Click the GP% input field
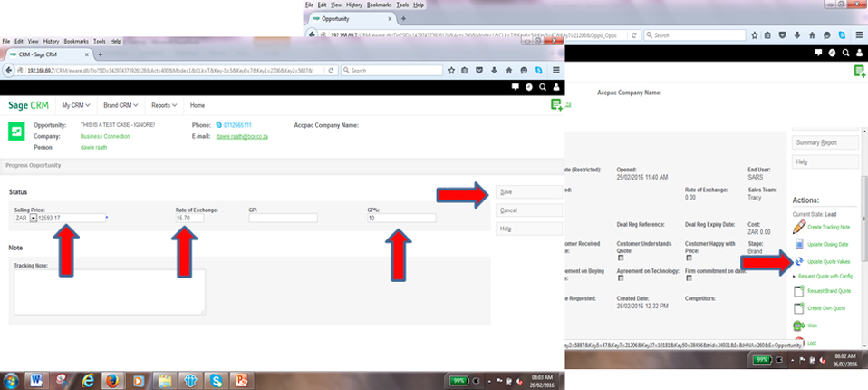868x390 pixels. pos(401,219)
